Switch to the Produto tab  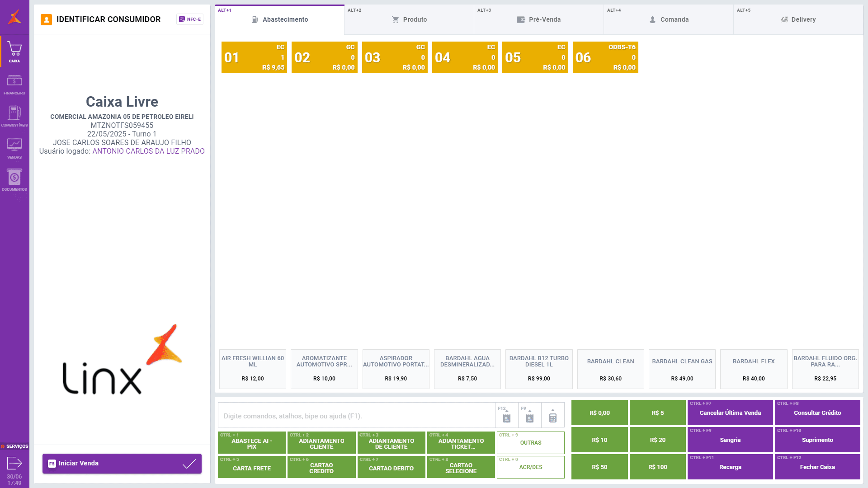tap(409, 19)
